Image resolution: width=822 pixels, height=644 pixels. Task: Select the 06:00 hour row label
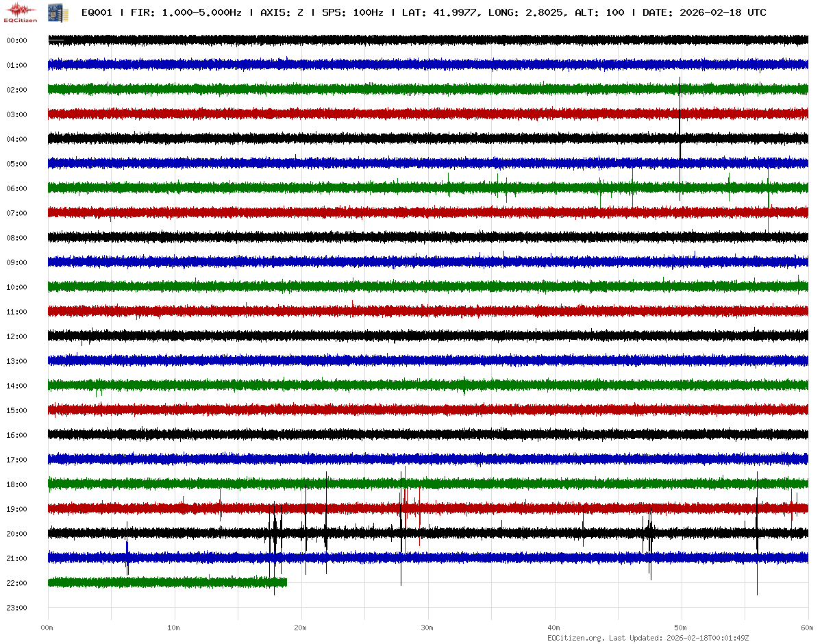point(16,188)
